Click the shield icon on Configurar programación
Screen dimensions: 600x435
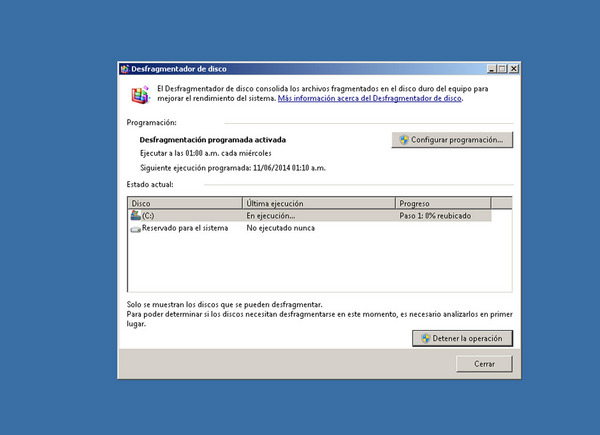tap(403, 140)
